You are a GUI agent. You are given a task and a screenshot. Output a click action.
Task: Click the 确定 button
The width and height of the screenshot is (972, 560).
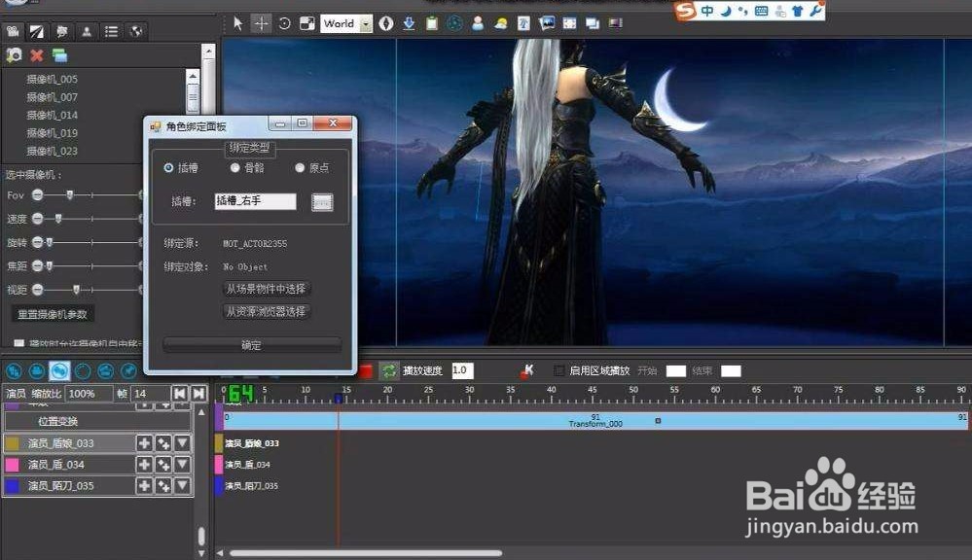tap(252, 345)
